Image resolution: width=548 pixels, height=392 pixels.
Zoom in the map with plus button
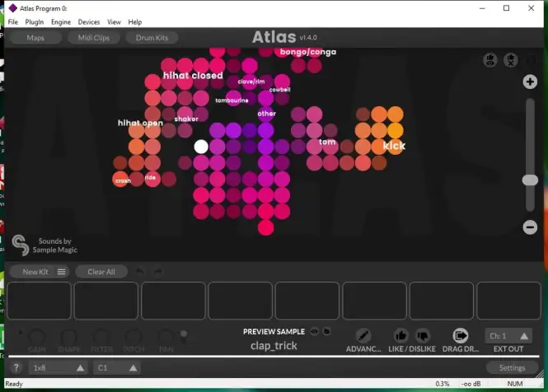pyautogui.click(x=530, y=82)
